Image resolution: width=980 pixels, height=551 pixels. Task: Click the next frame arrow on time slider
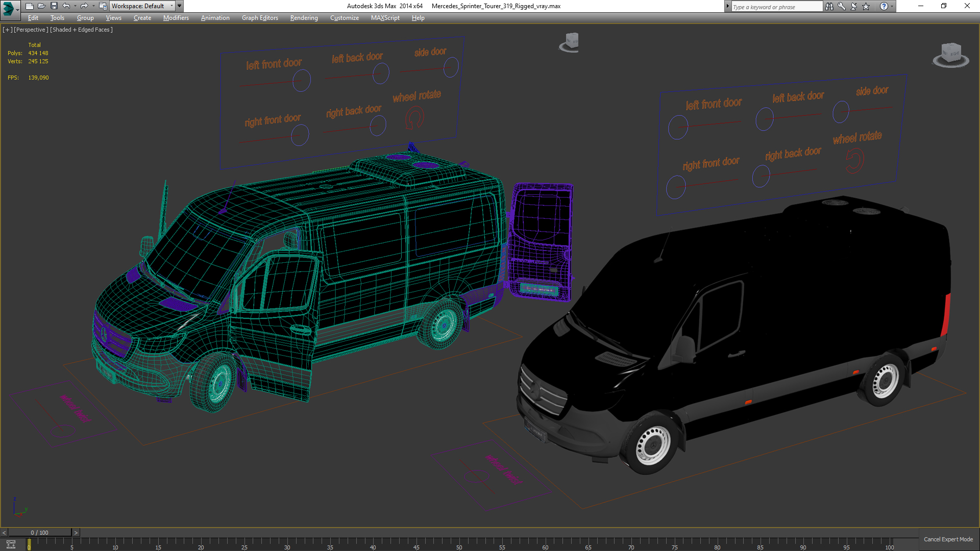tap(76, 533)
